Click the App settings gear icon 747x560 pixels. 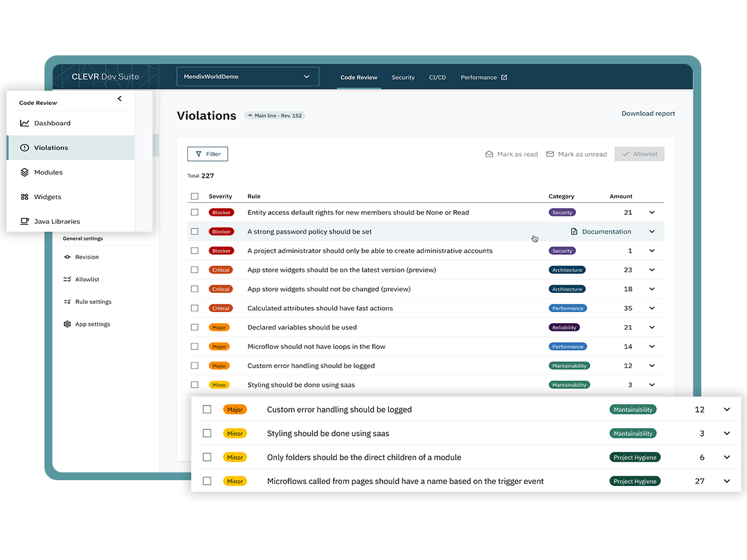point(67,324)
